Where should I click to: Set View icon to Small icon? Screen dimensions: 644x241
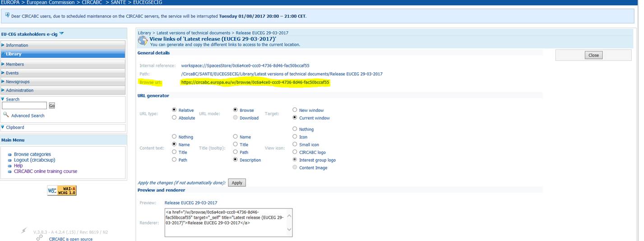[x=295, y=144]
